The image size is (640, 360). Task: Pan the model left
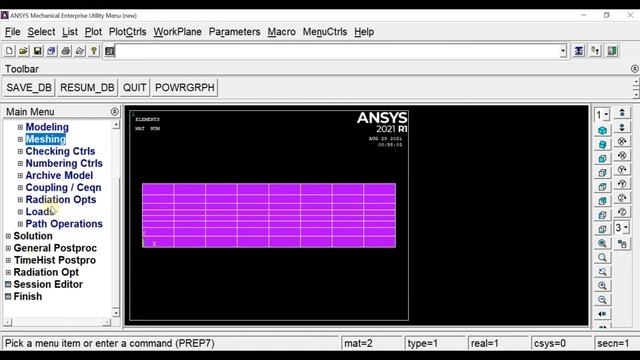tap(602, 314)
